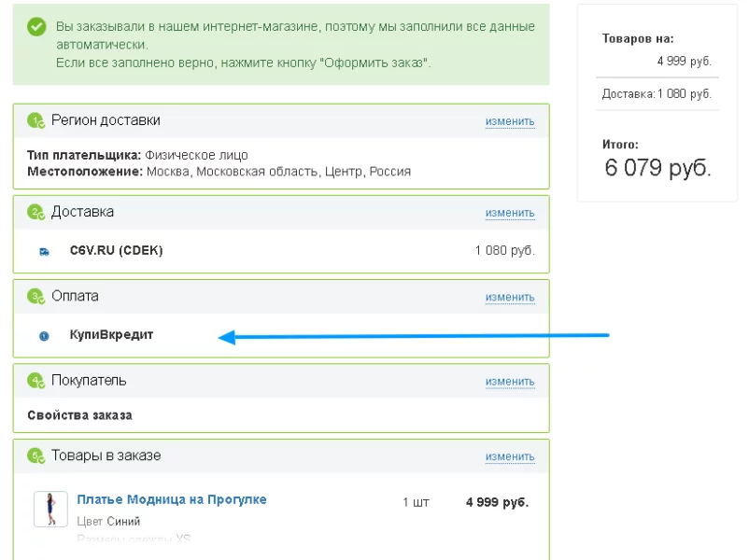Screen dimensions: 749x560
Task: Click the CDEK delivery truck icon
Action: tap(44, 251)
